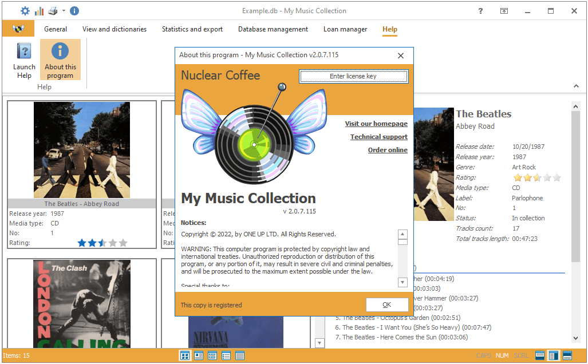Open Statistics and export tab

coord(192,29)
